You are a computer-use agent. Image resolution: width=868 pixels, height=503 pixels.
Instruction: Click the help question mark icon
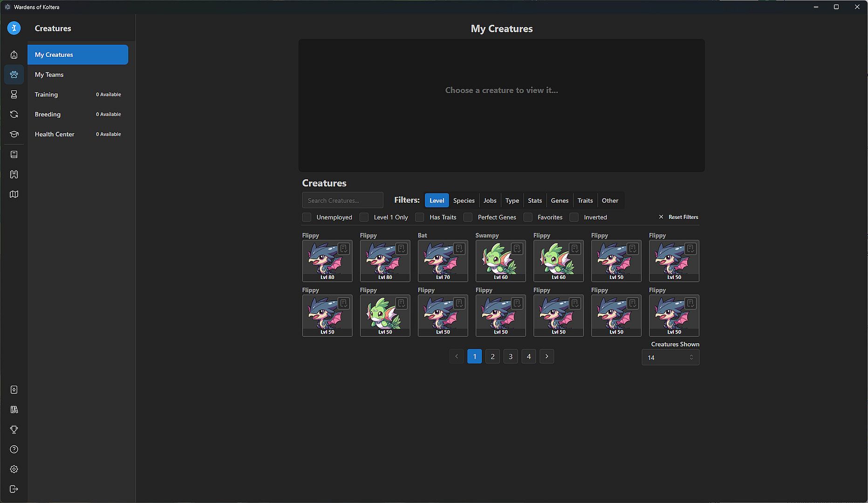point(14,449)
